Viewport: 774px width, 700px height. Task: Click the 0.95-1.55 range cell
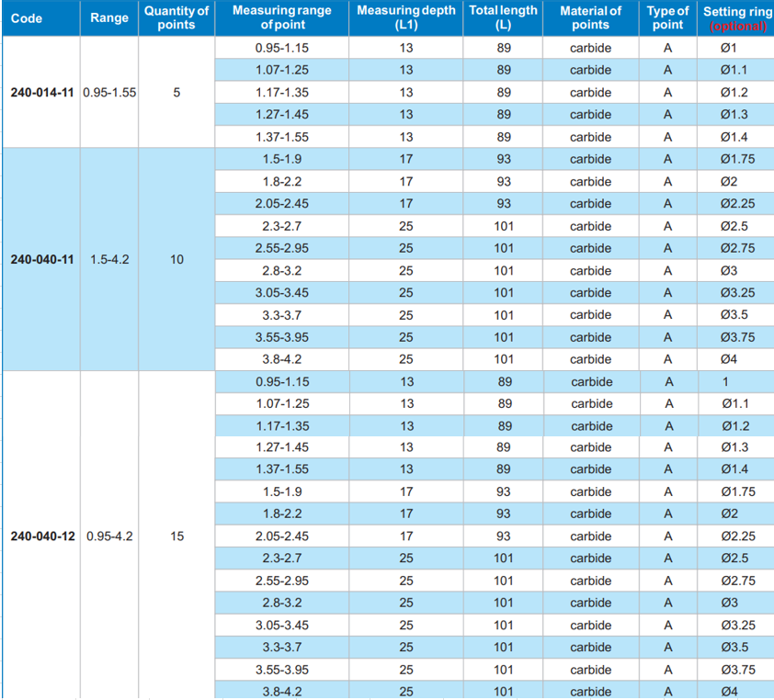point(109,93)
